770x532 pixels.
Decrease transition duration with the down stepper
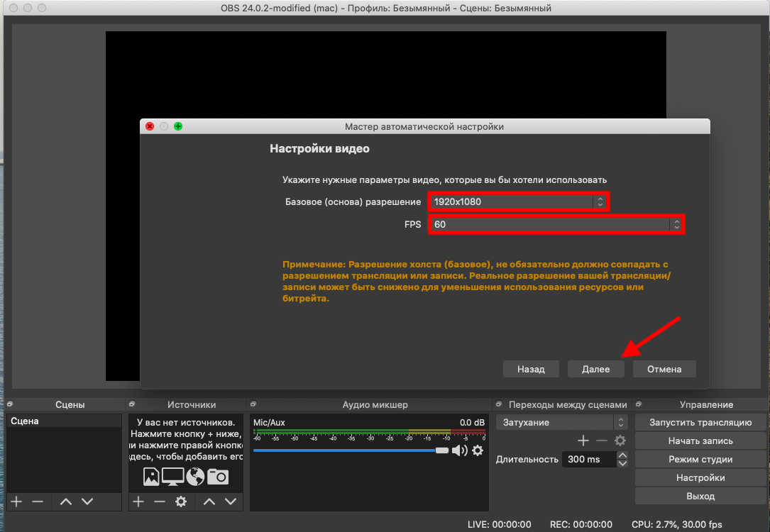622,463
